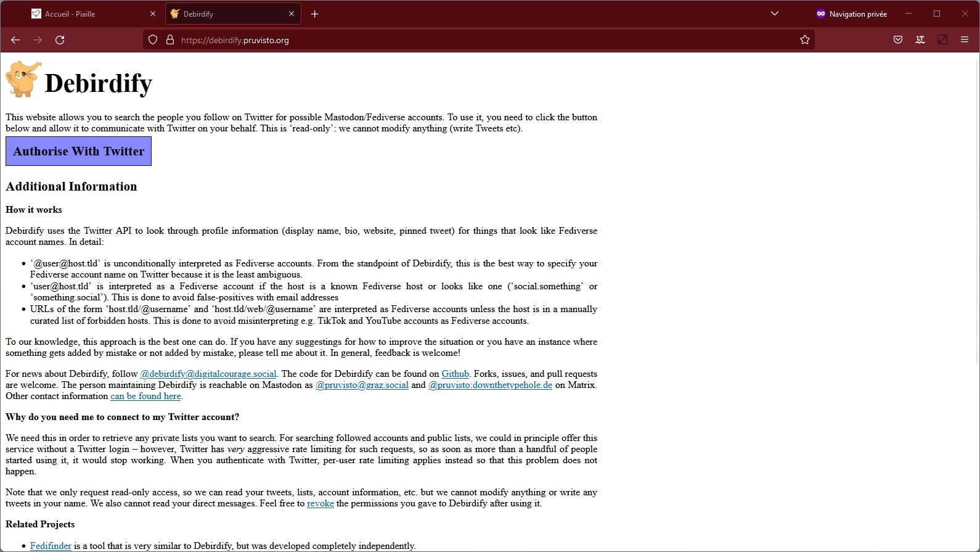Open the Github link
Screen dimensions: 980x552
pos(455,374)
